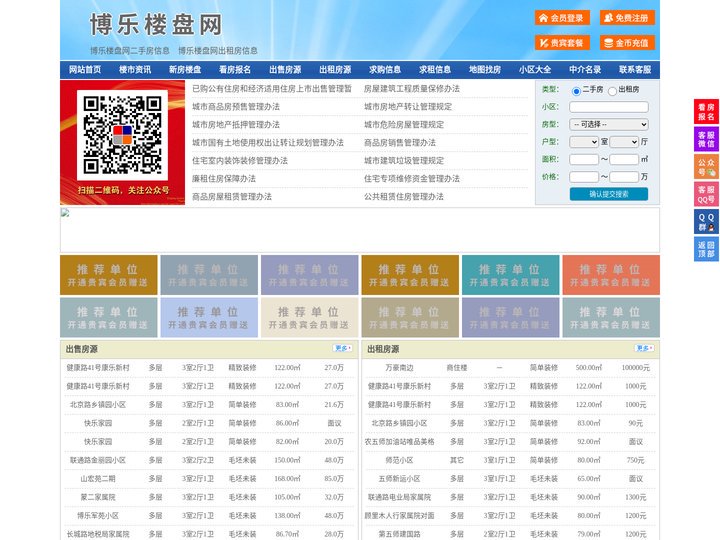The height and width of the screenshot is (540, 720).
Task: Open the 室 count dropdown
Action: point(584,142)
